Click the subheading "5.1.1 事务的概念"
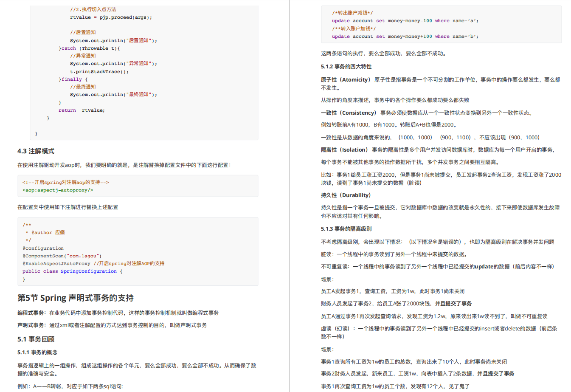 pos(37,353)
